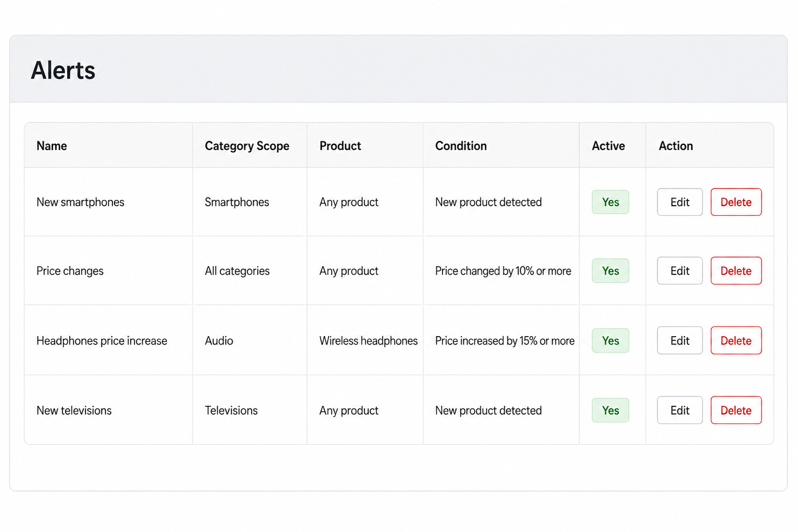
Task: Click Yes badge in New televisions row
Action: click(x=610, y=410)
